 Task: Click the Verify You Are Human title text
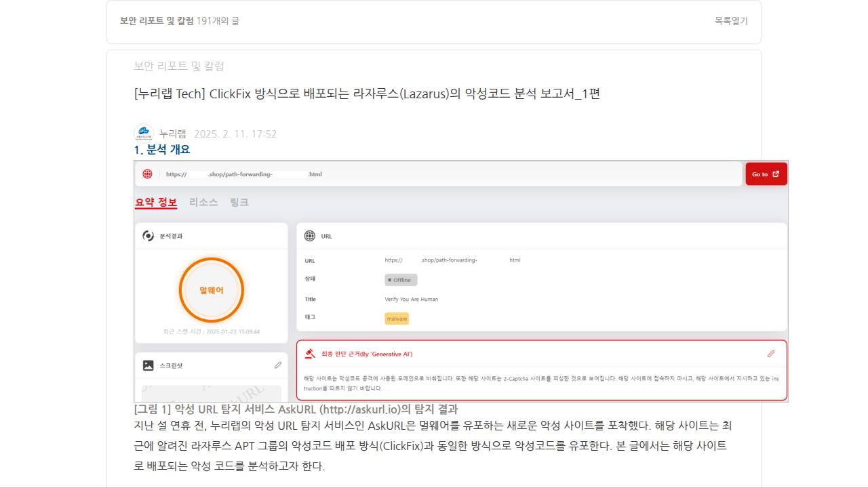click(412, 299)
